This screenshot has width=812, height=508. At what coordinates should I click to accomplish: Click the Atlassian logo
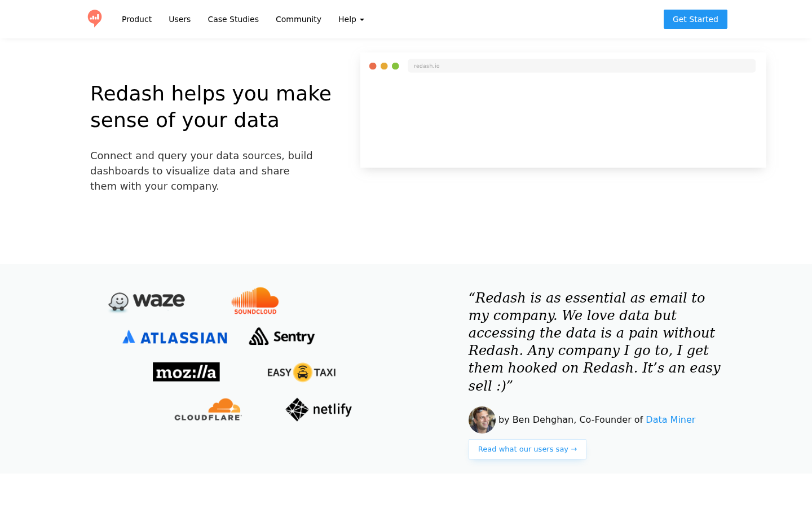pyautogui.click(x=175, y=338)
